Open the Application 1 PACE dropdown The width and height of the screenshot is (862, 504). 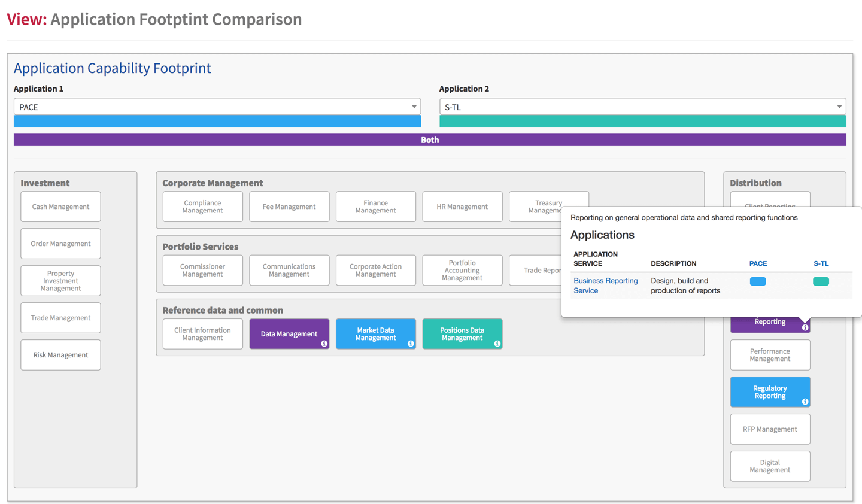point(217,107)
